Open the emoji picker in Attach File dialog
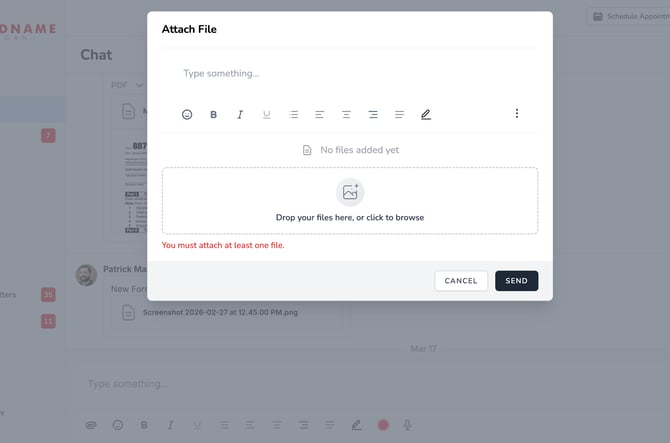The width and height of the screenshot is (670, 443). click(x=187, y=114)
